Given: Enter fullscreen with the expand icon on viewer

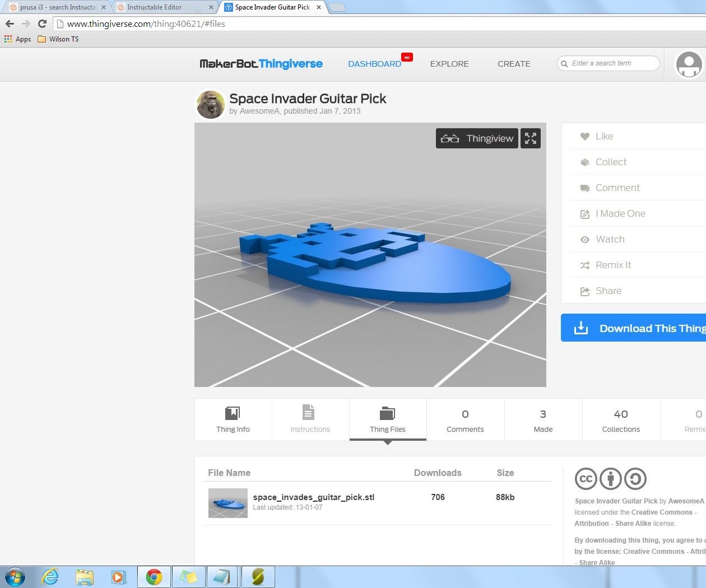Looking at the screenshot, I should click(x=530, y=138).
